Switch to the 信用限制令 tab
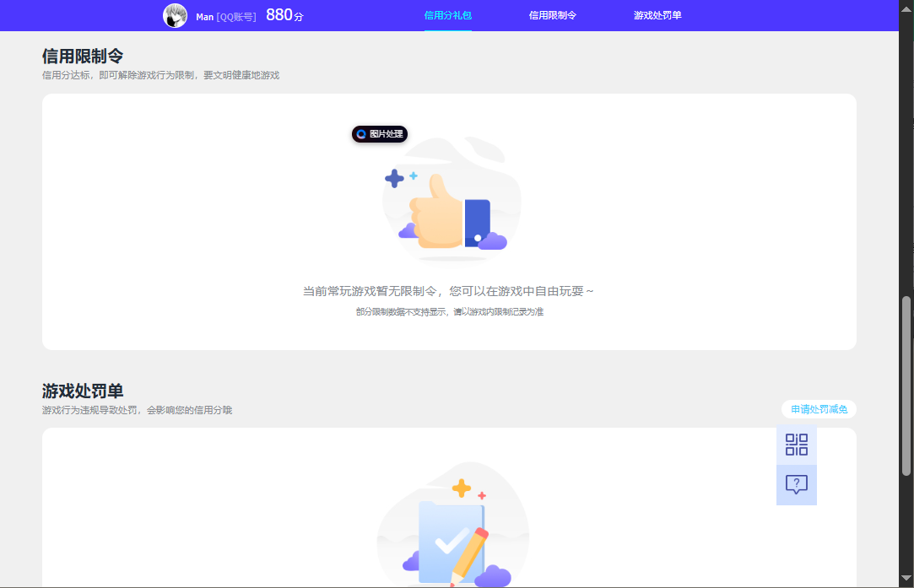The width and height of the screenshot is (914, 588). pyautogui.click(x=553, y=16)
